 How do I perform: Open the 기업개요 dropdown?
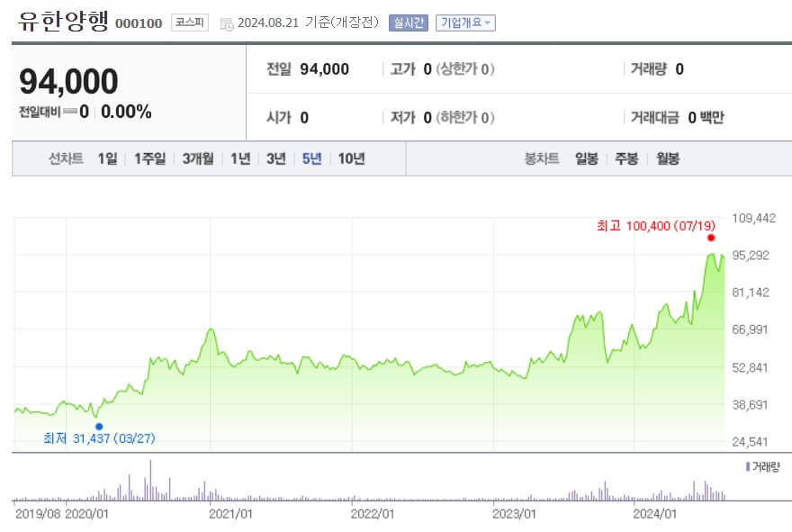pyautogui.click(x=465, y=23)
